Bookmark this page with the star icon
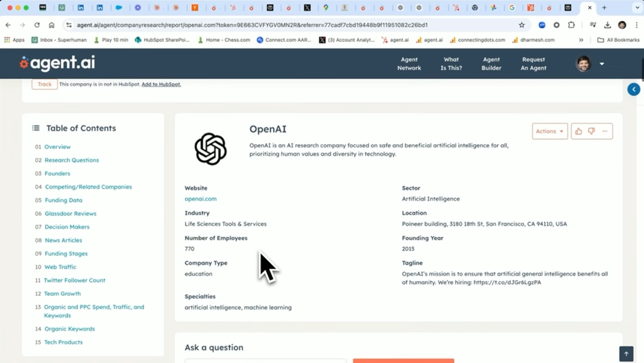644x363 pixels. (522, 25)
